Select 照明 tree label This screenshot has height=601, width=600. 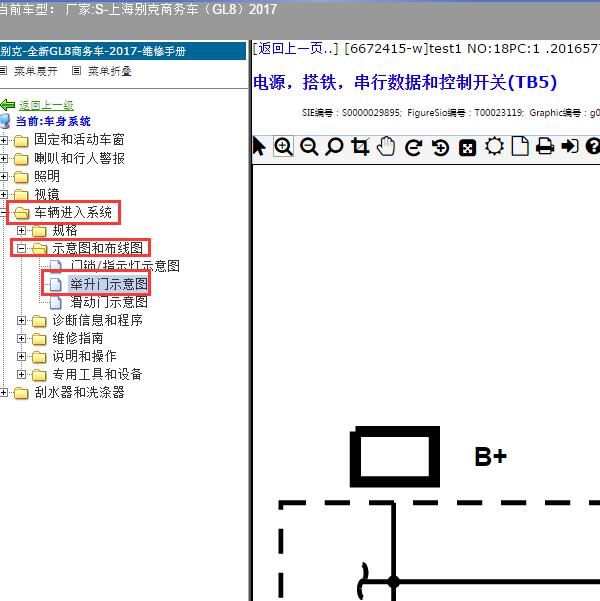(x=47, y=176)
